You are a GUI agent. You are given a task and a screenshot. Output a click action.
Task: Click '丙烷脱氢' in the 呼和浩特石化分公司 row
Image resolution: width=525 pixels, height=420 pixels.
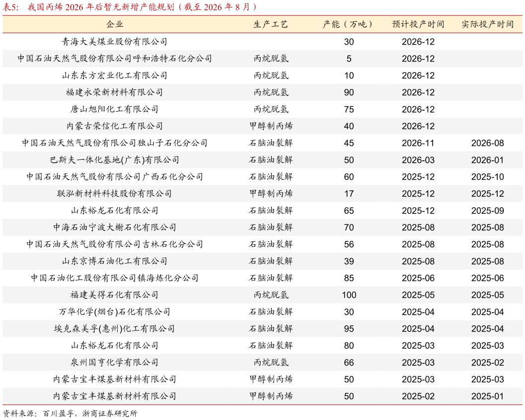(271, 59)
